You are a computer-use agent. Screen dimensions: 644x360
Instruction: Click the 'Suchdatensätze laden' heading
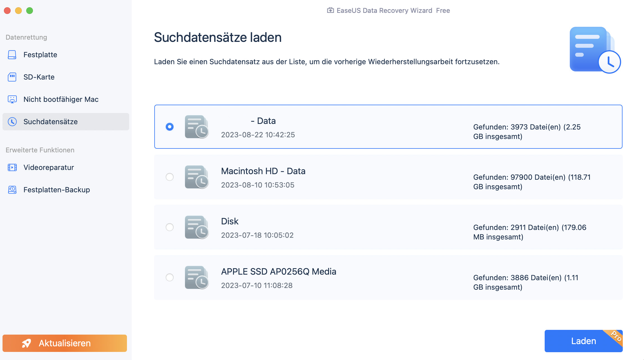point(218,37)
